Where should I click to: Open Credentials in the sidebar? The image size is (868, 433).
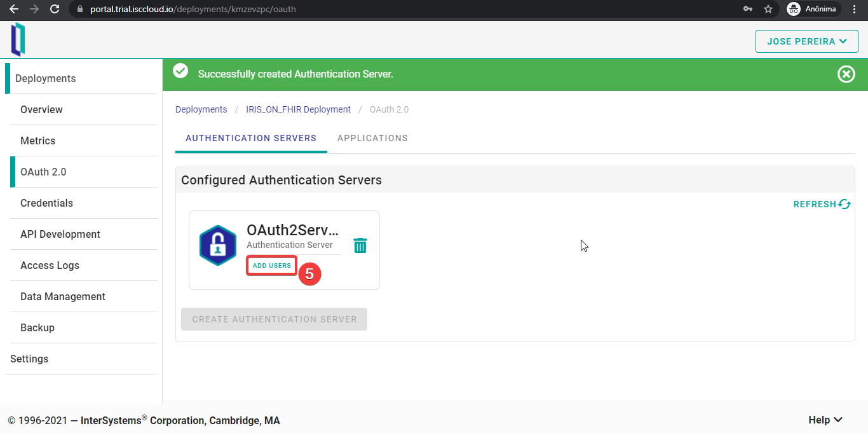pyautogui.click(x=84, y=203)
